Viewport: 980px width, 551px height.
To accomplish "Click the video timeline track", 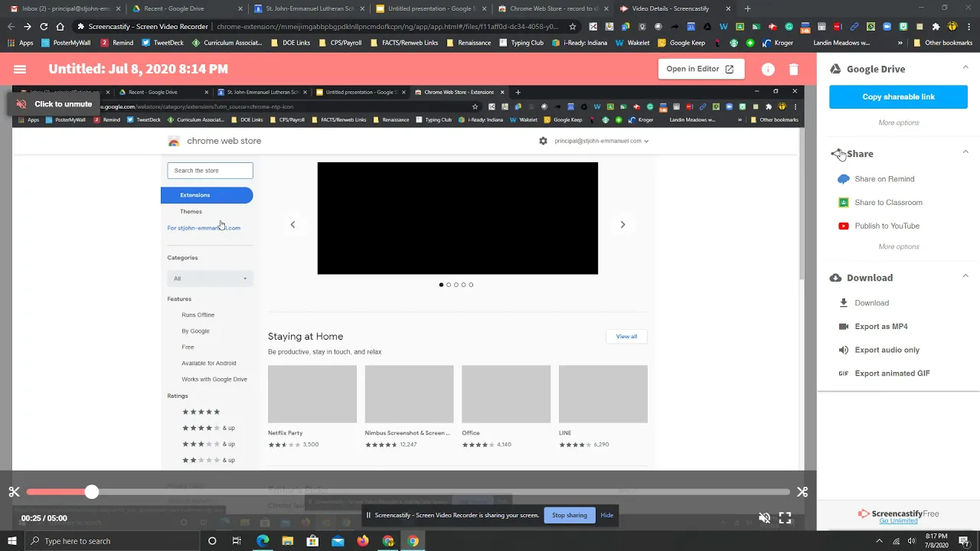I will pos(408,492).
